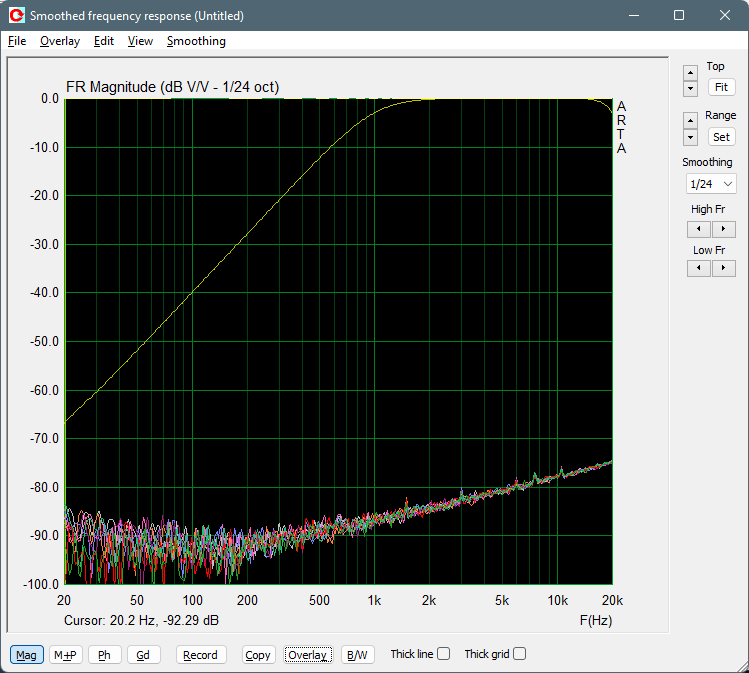Click the Record button

pos(201,655)
